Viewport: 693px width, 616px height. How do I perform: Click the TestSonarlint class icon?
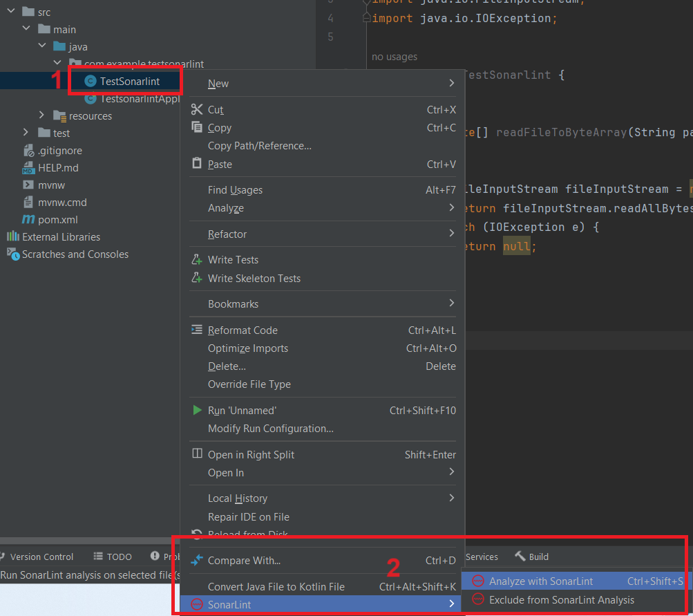[x=91, y=81]
